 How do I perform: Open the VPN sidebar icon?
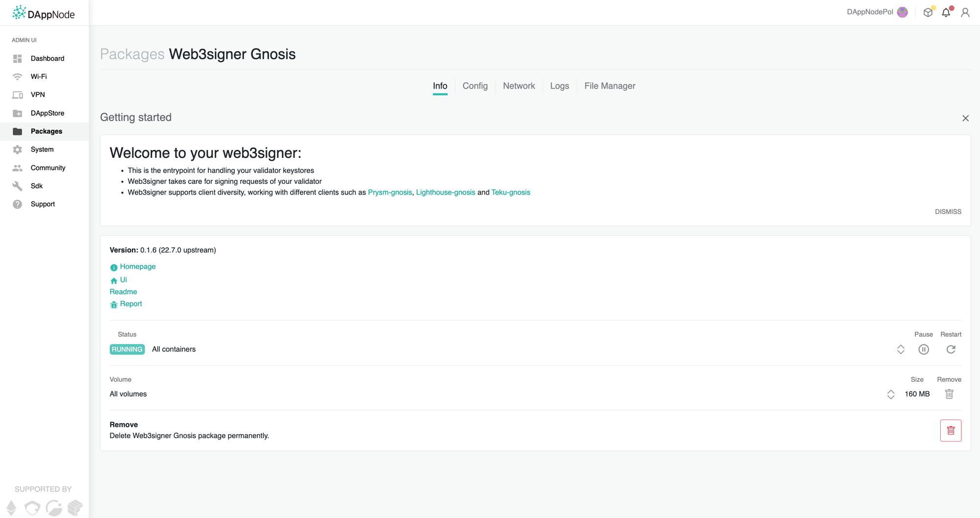(x=17, y=95)
